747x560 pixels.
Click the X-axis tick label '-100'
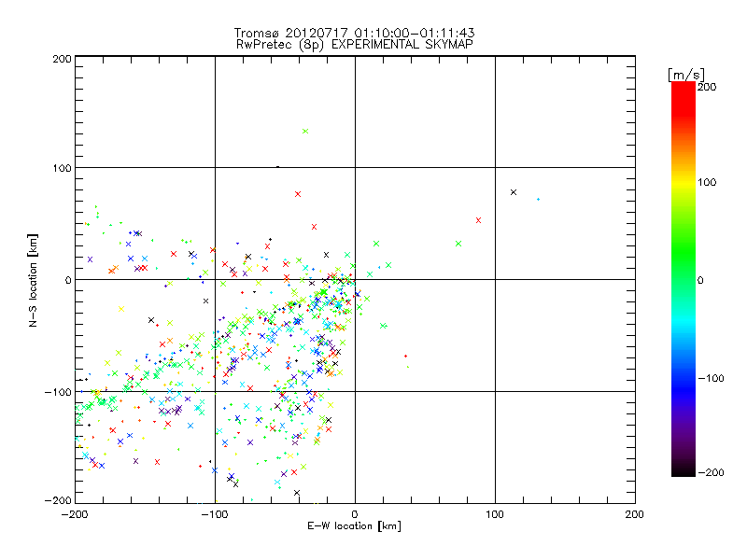point(215,514)
